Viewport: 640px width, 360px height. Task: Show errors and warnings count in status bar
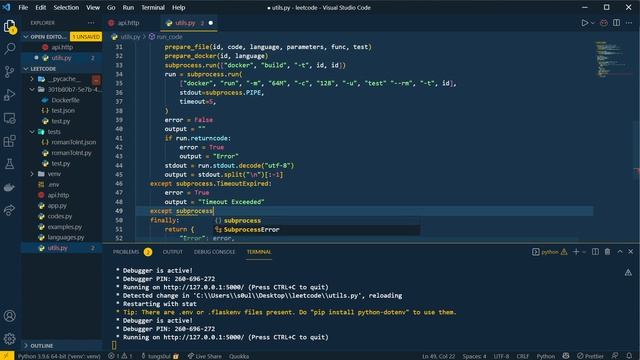tap(120, 356)
